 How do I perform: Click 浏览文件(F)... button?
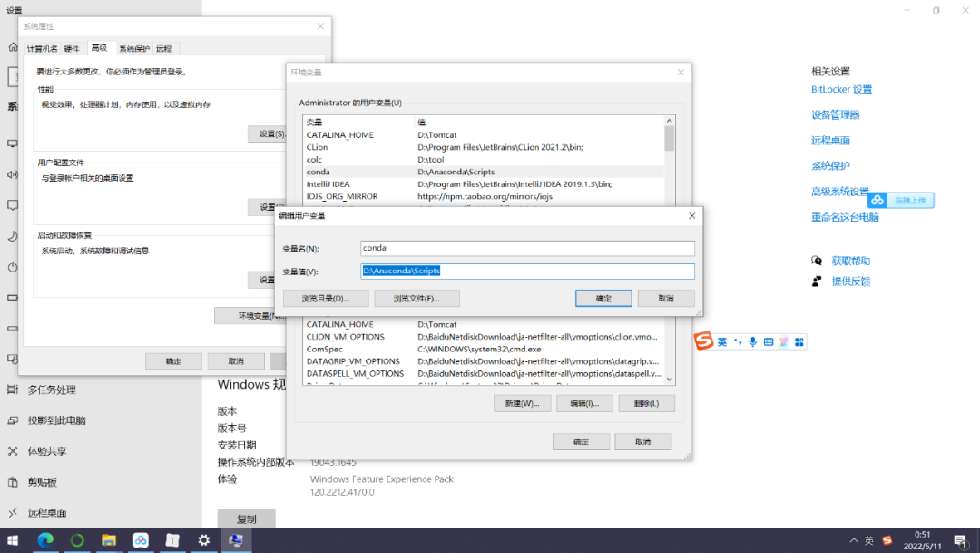(416, 299)
